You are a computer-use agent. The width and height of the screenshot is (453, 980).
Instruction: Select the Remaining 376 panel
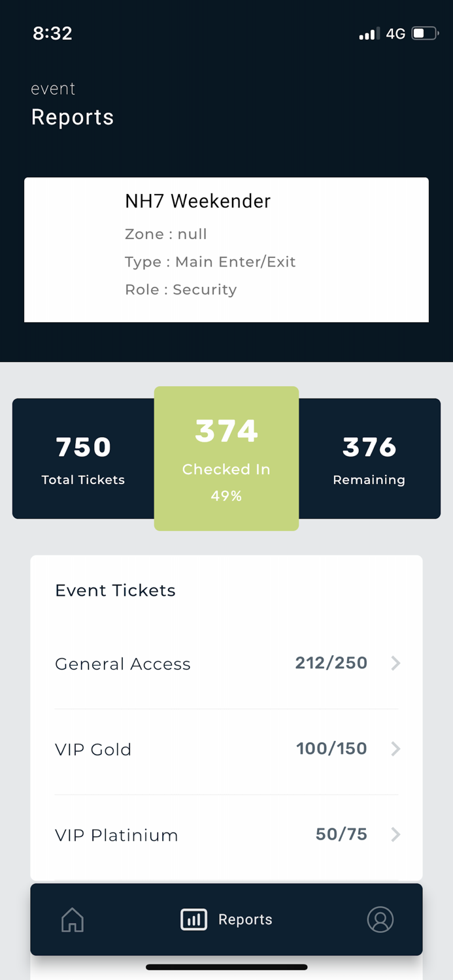tap(369, 457)
